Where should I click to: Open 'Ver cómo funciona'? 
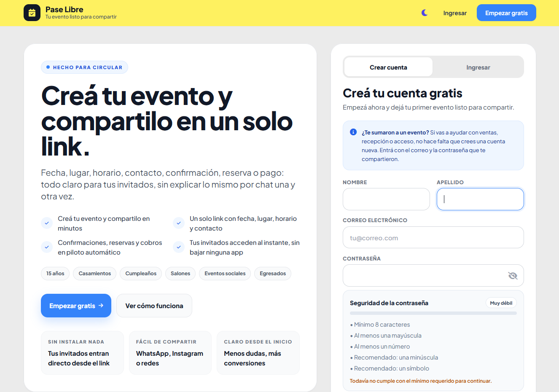click(154, 306)
